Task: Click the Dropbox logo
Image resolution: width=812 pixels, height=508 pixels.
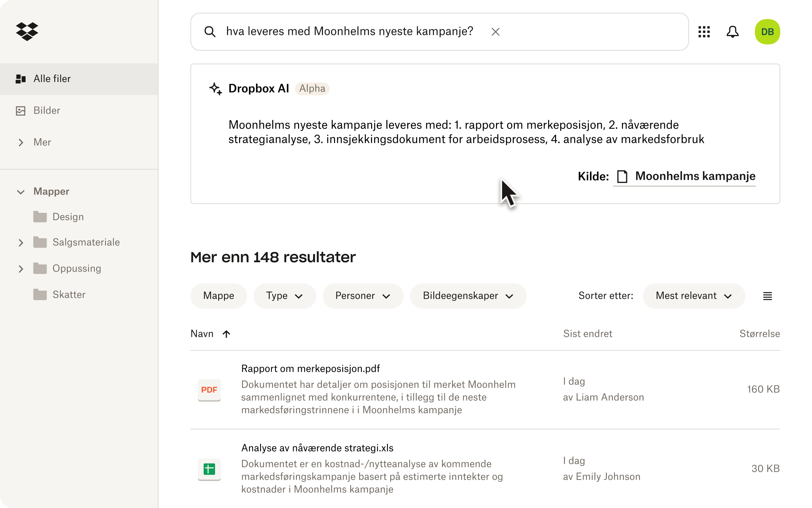Action: [x=27, y=31]
